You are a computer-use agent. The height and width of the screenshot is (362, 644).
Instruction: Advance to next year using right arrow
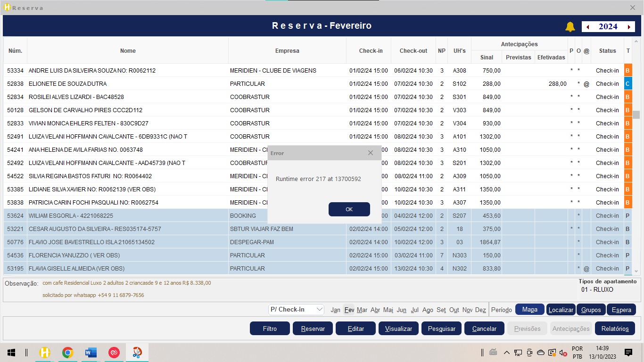point(629,27)
